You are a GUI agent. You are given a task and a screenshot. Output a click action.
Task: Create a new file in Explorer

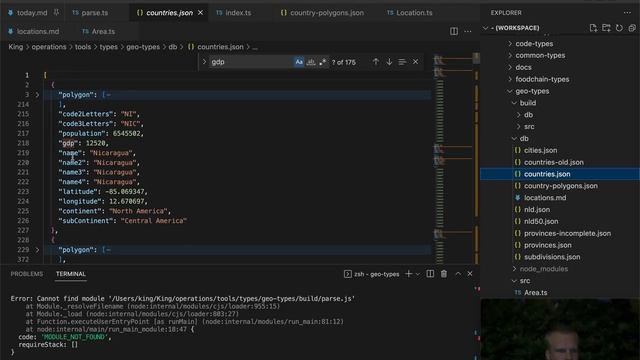[x=593, y=28]
